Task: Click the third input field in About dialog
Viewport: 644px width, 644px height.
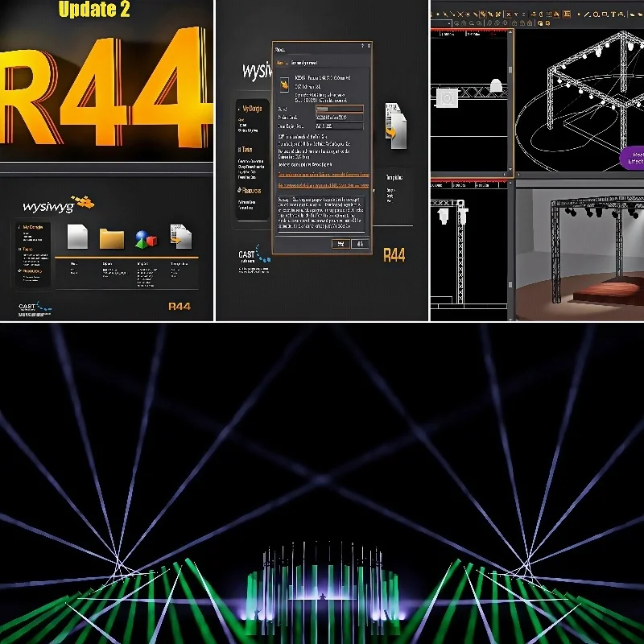Action: point(339,126)
